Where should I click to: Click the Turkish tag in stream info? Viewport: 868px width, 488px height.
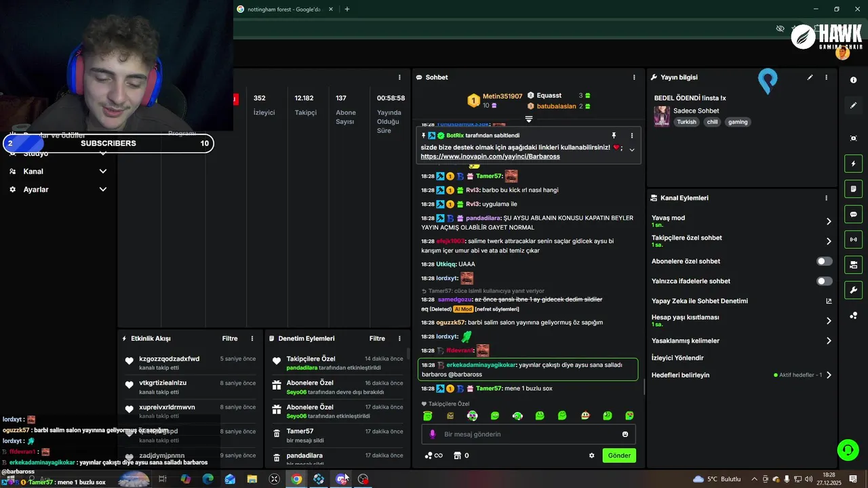pos(686,122)
